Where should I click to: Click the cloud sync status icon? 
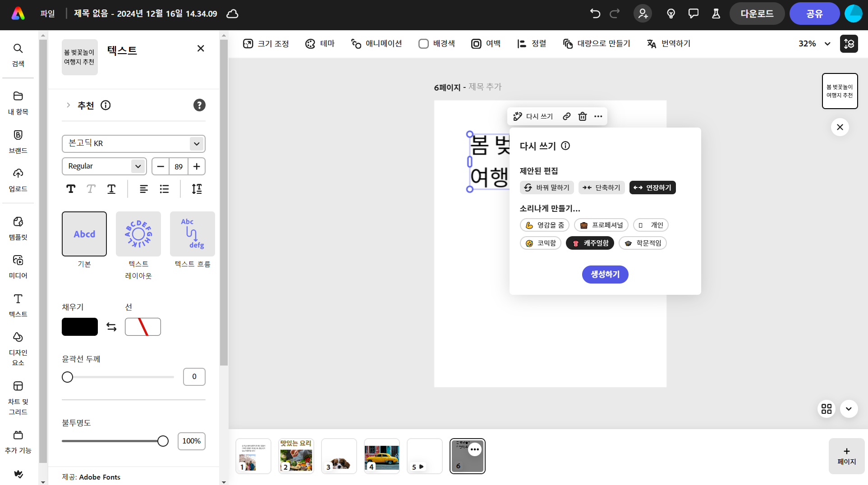click(x=232, y=14)
